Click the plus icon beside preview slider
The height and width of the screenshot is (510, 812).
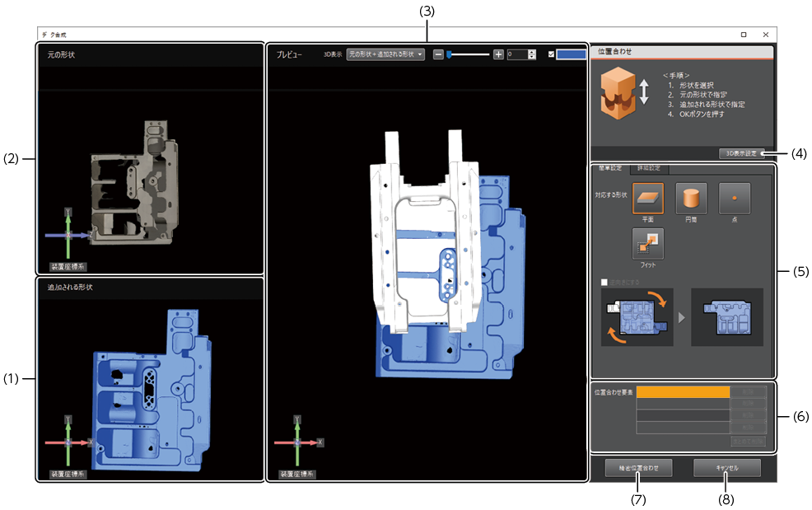(x=498, y=54)
